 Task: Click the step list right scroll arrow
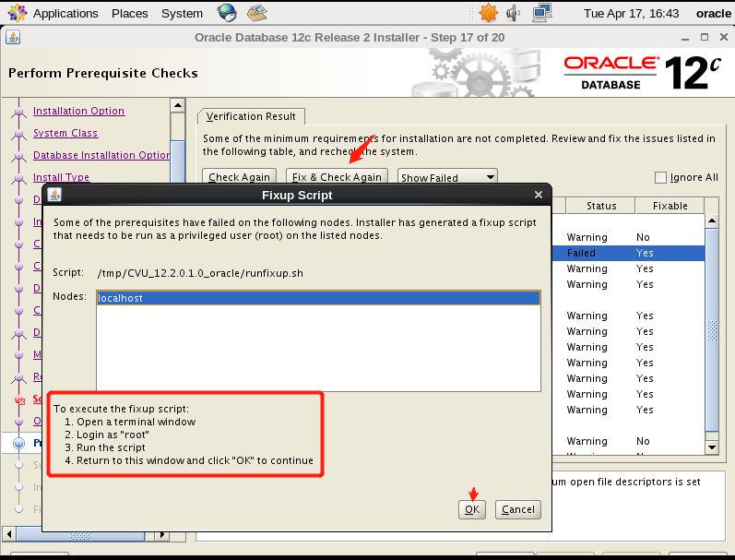click(161, 534)
